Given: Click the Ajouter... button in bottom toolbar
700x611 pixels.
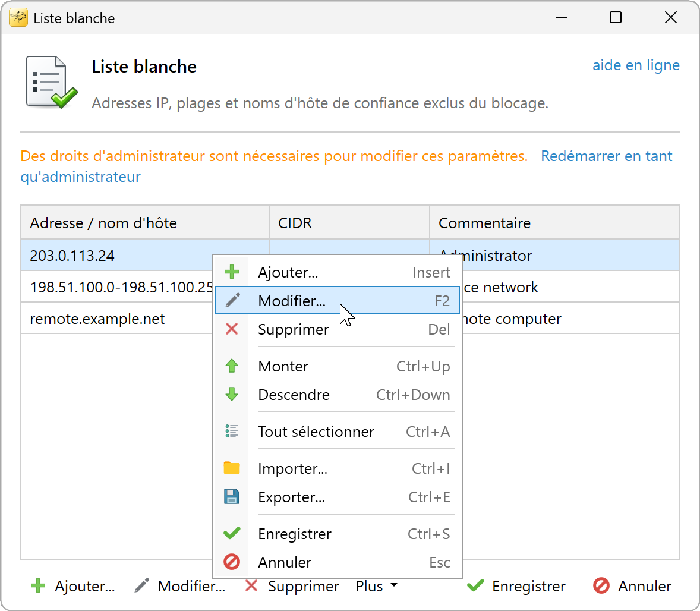Looking at the screenshot, I should point(72,585).
